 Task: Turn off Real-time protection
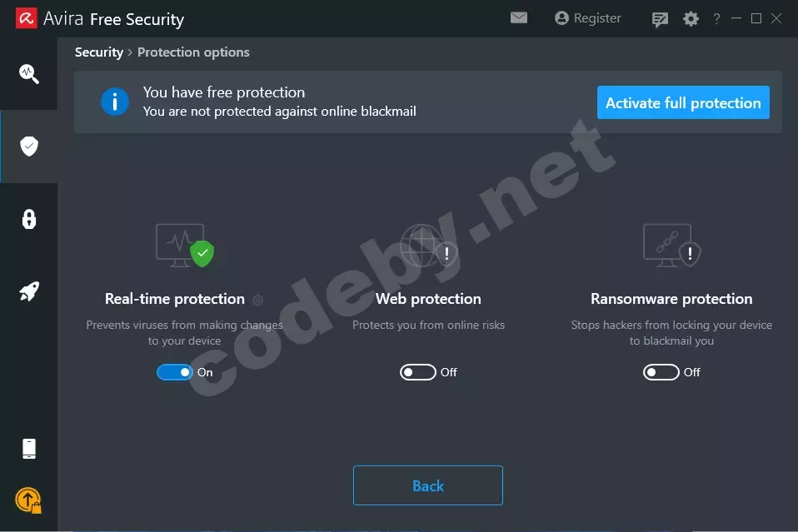tap(176, 372)
